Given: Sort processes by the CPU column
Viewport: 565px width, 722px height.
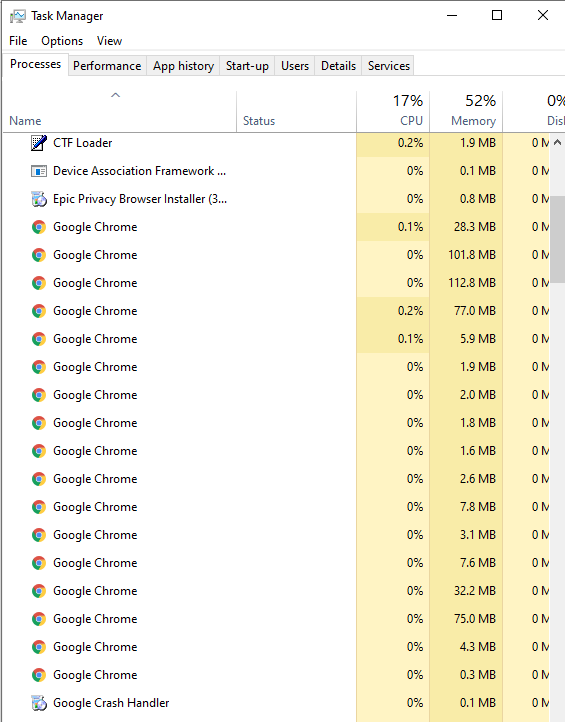Looking at the screenshot, I should tap(393, 111).
